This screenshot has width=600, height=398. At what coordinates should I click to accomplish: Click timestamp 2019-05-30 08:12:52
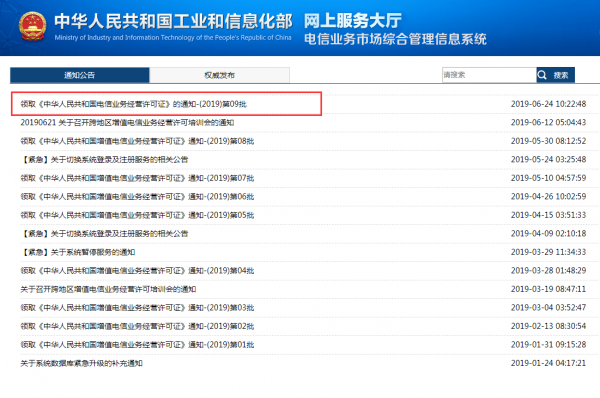point(548,141)
